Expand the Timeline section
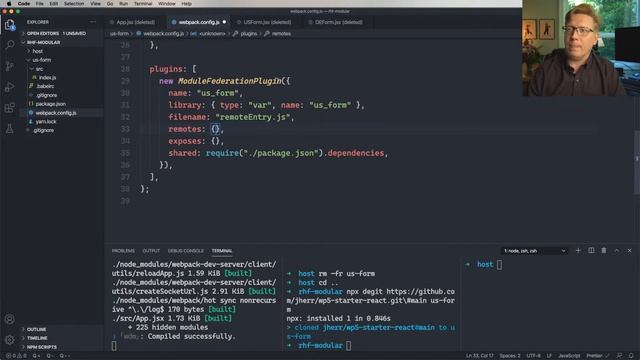This screenshot has height=360, width=640. (37, 338)
